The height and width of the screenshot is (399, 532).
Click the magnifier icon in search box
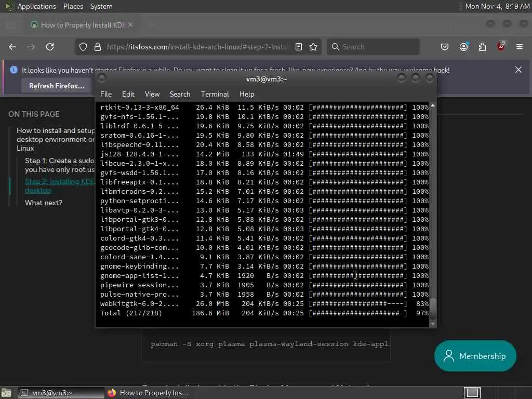point(335,47)
